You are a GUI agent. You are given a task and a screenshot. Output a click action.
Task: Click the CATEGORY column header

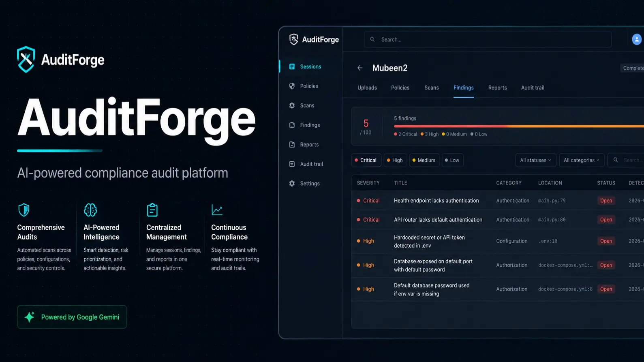[509, 183]
